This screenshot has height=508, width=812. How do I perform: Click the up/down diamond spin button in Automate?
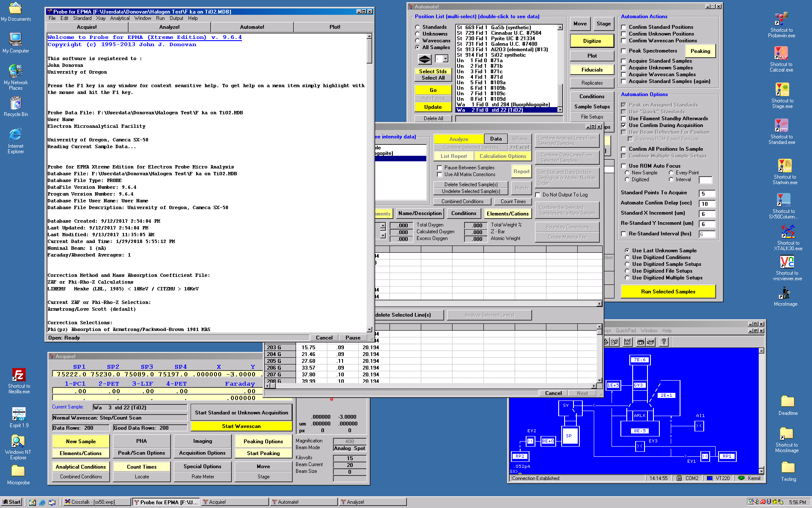click(x=425, y=59)
